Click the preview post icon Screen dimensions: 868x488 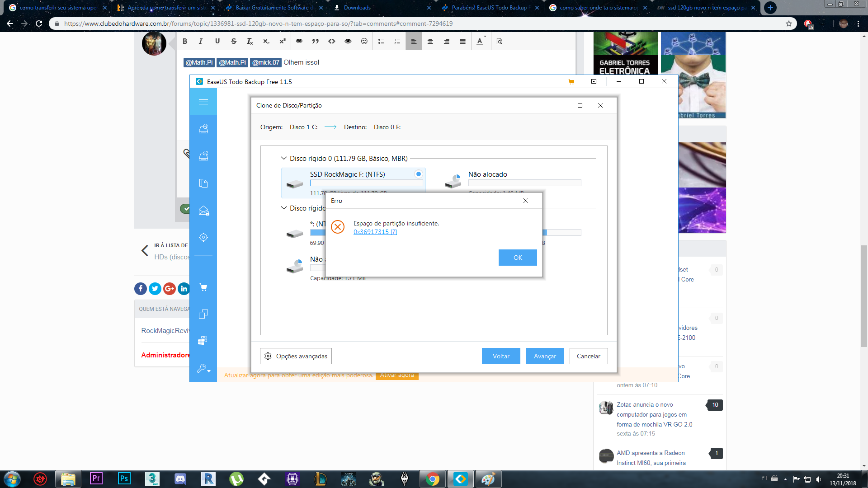[x=500, y=41]
